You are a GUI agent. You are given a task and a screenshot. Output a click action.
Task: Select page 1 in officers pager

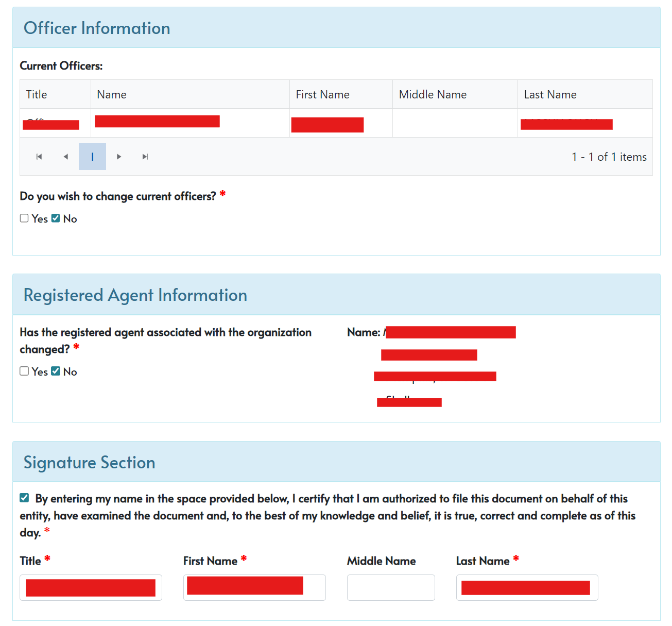[92, 157]
